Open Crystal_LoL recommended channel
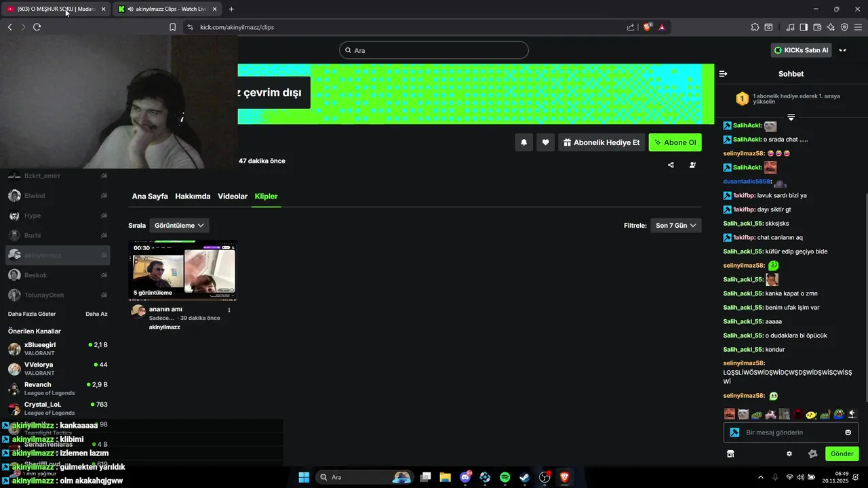Image resolution: width=868 pixels, height=488 pixels. [58, 409]
